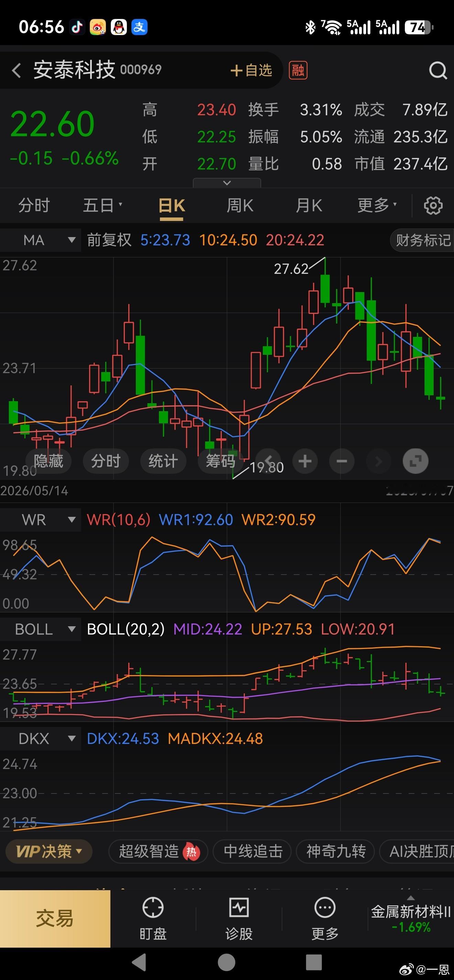Select the 超级智造 strategy chip
Screen dimensions: 454x980
pyautogui.click(x=158, y=851)
